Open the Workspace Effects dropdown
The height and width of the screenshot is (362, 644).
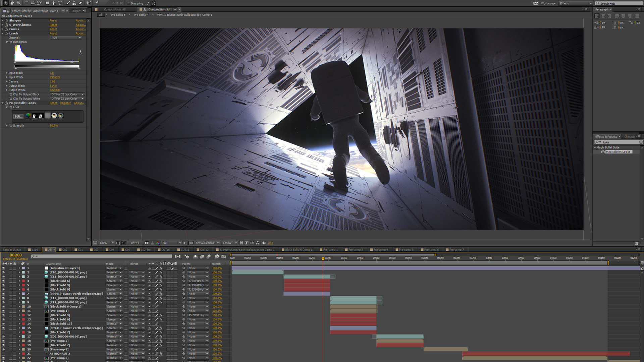coord(576,3)
